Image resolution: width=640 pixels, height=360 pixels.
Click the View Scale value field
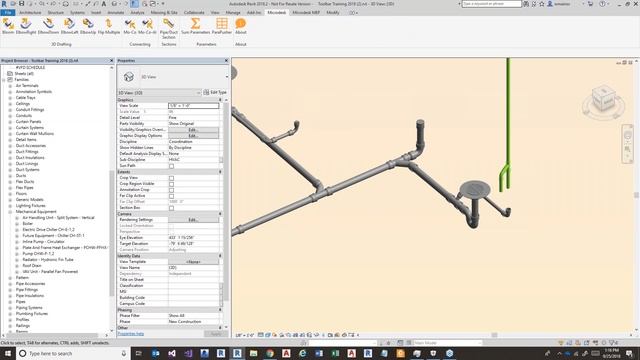coord(193,106)
